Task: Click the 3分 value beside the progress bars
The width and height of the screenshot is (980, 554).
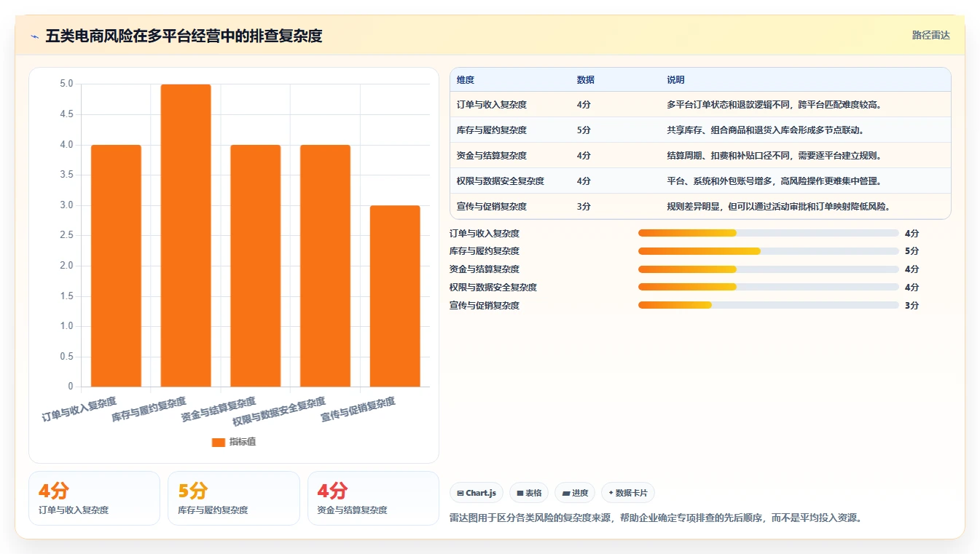Action: pos(912,305)
